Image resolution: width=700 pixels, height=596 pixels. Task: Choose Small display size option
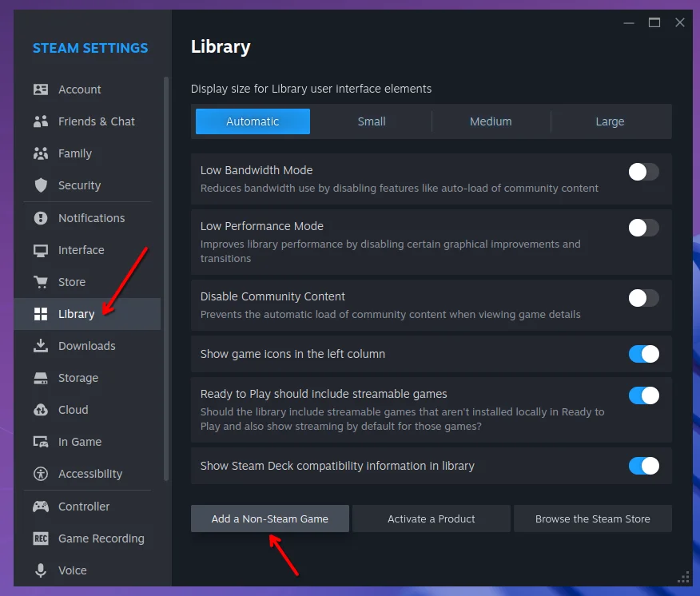[372, 121]
